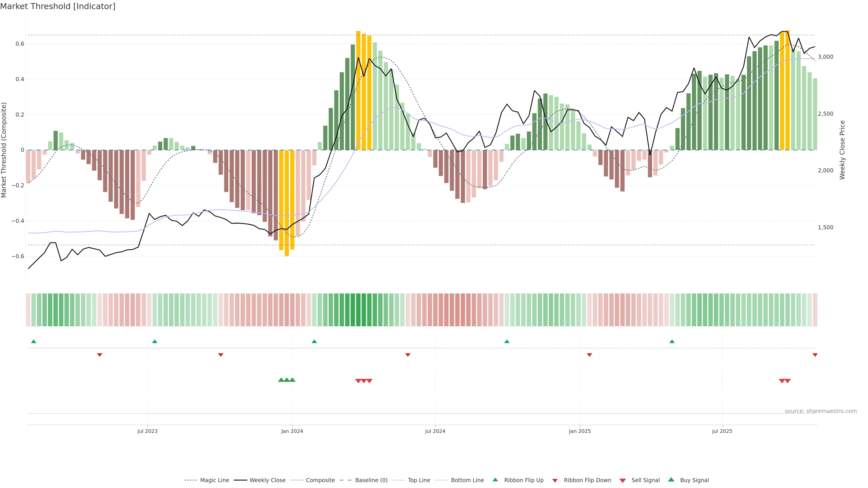Click the Buy Signal legend triangle icon
The width and height of the screenshot is (868, 488).
(671, 480)
